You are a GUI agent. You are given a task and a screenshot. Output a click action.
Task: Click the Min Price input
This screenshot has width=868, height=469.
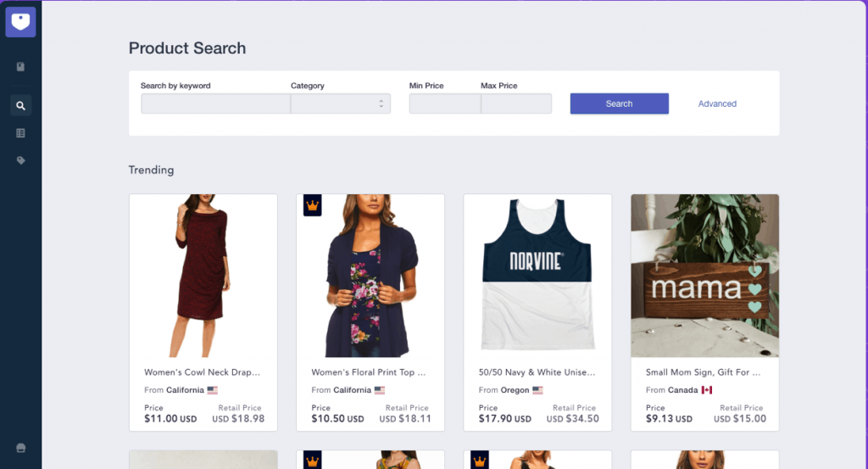[x=444, y=103]
